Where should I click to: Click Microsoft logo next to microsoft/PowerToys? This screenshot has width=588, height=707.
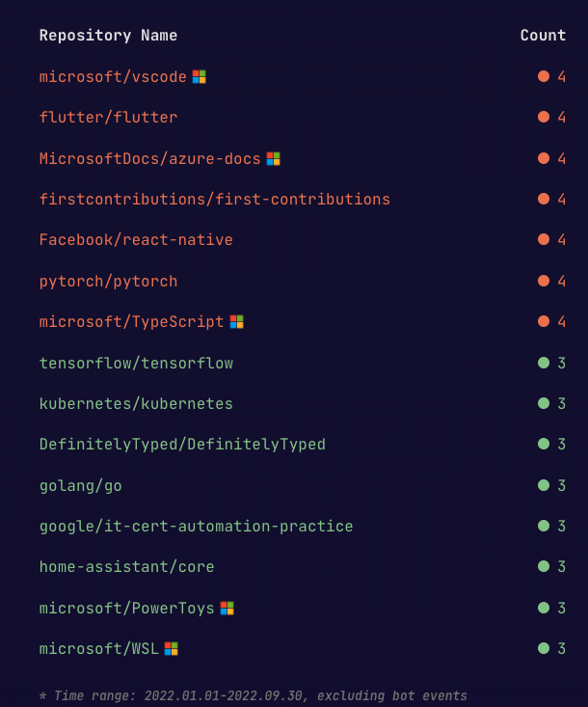tap(227, 609)
